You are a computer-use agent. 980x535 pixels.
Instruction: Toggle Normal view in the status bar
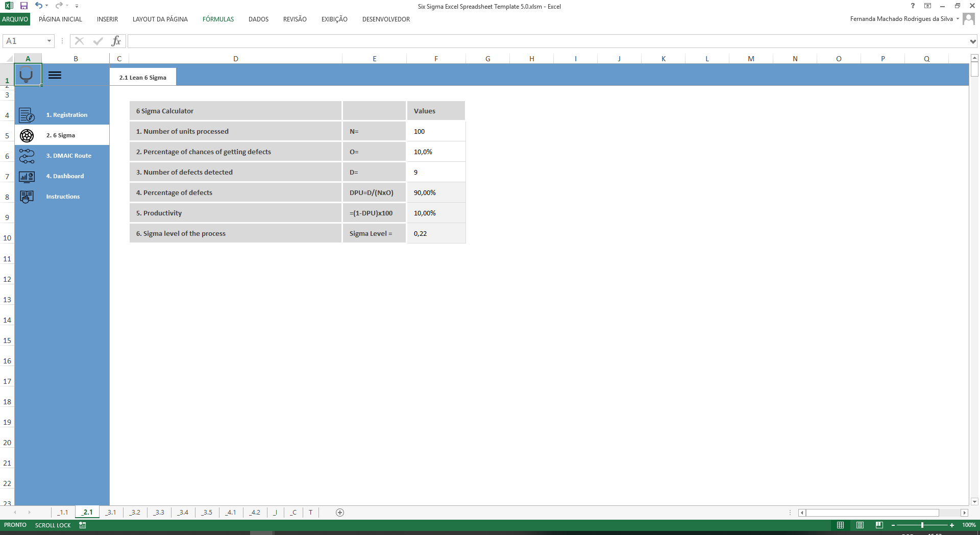[x=841, y=525]
